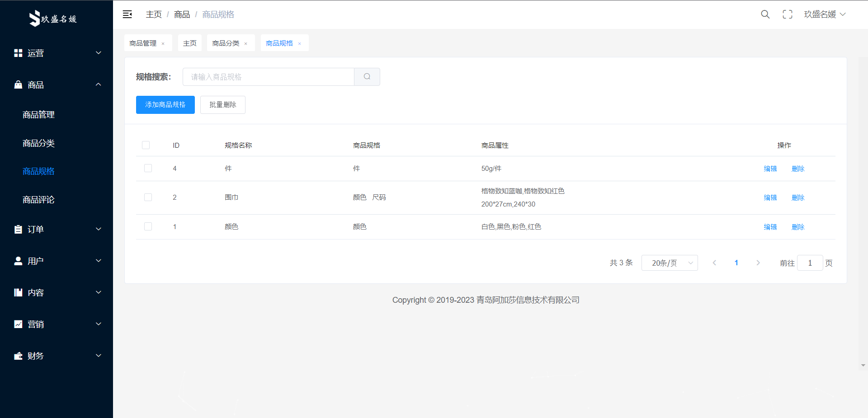Tick checkbox for ID 4 row
Viewport: 868px width, 418px height.
pos(148,168)
